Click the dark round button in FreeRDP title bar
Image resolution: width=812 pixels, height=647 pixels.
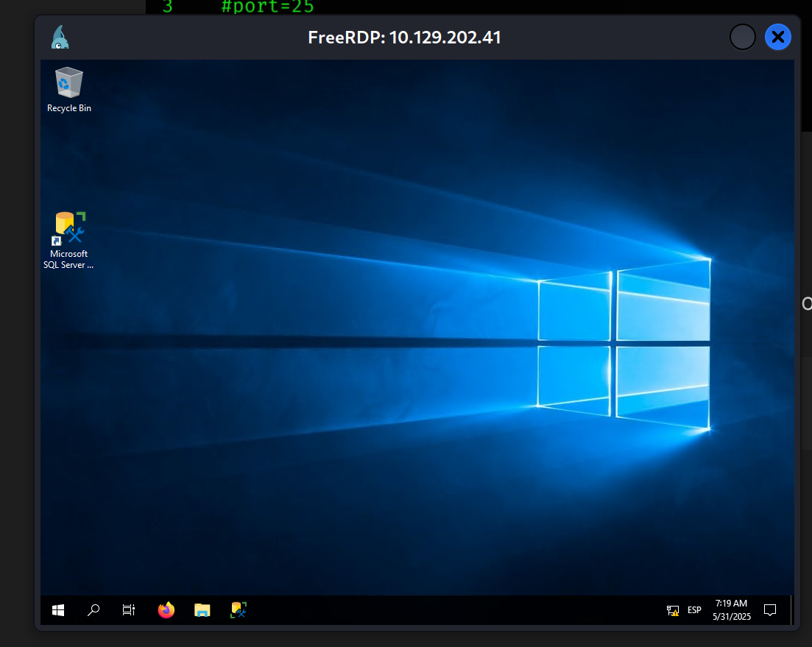(x=743, y=38)
